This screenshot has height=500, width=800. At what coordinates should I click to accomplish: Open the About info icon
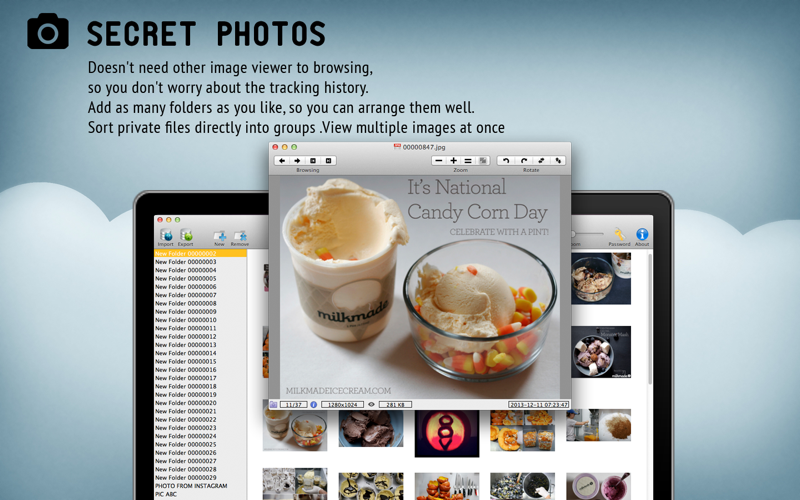[x=642, y=234]
